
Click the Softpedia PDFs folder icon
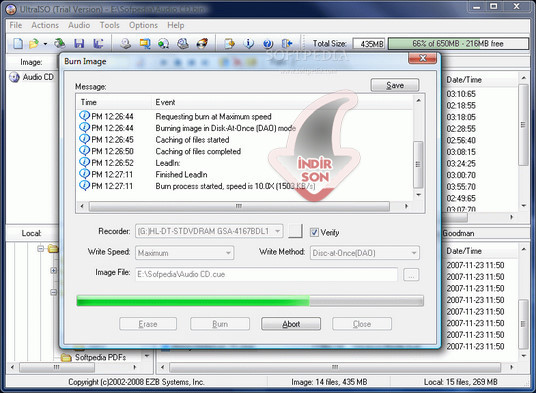click(66, 357)
